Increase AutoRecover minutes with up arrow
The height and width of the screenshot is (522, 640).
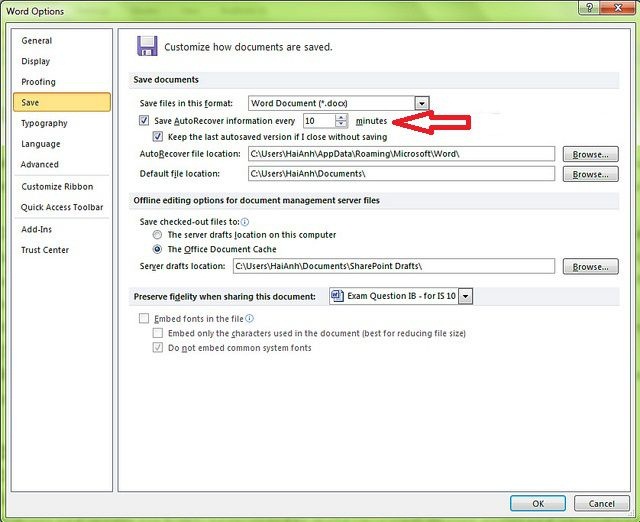[x=342, y=117]
